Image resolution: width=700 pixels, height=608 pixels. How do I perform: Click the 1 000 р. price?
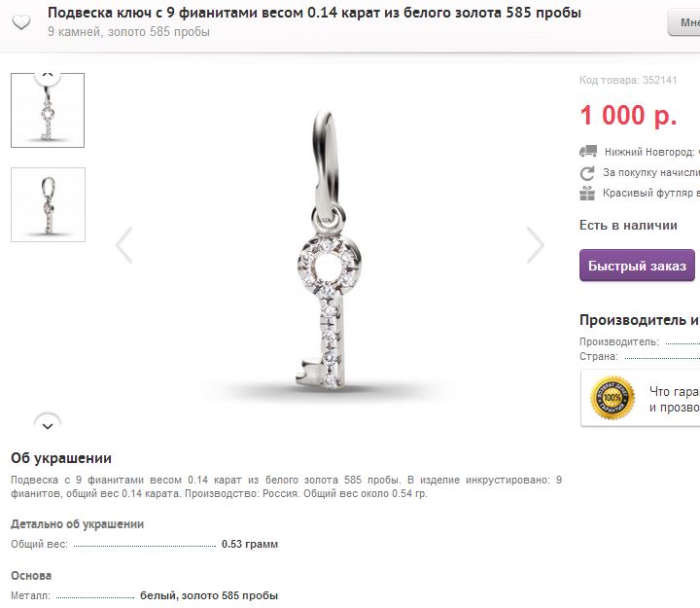(628, 115)
